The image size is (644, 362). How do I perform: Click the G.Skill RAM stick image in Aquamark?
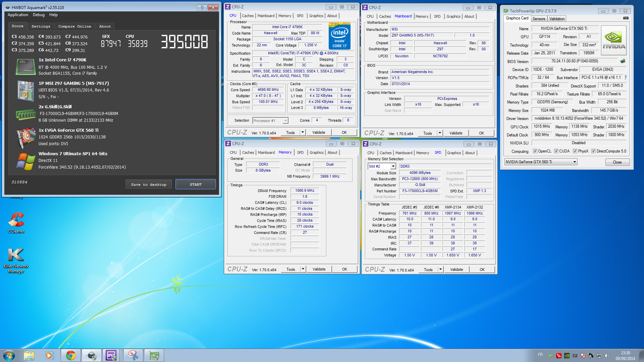25,115
